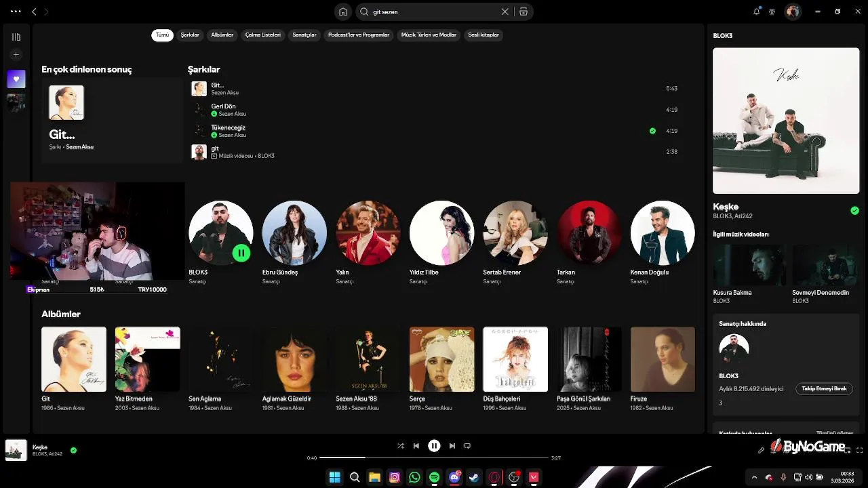Select the Sanatçılar filter chip
The height and width of the screenshot is (488, 868).
[304, 35]
